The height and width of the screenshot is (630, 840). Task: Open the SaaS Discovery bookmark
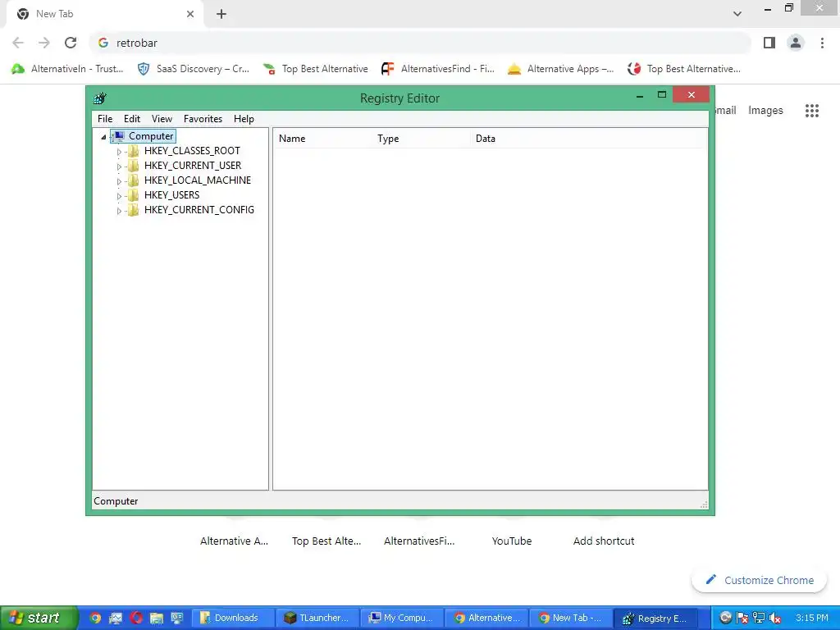pos(194,69)
